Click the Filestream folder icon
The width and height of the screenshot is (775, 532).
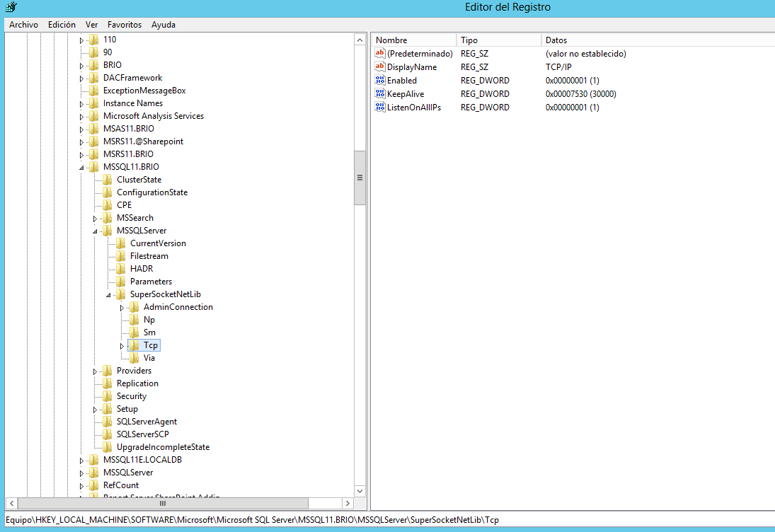pos(120,256)
